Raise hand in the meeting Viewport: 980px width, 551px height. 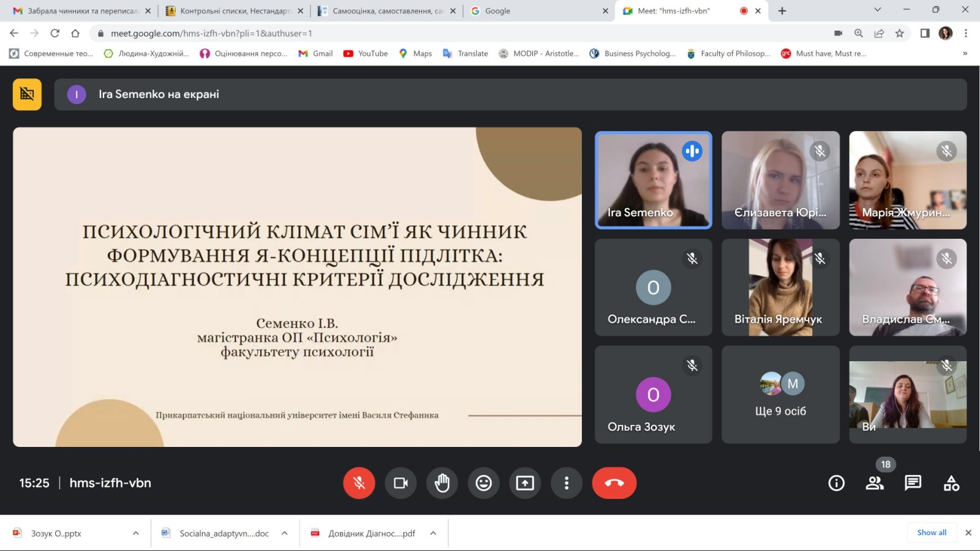[x=442, y=483]
